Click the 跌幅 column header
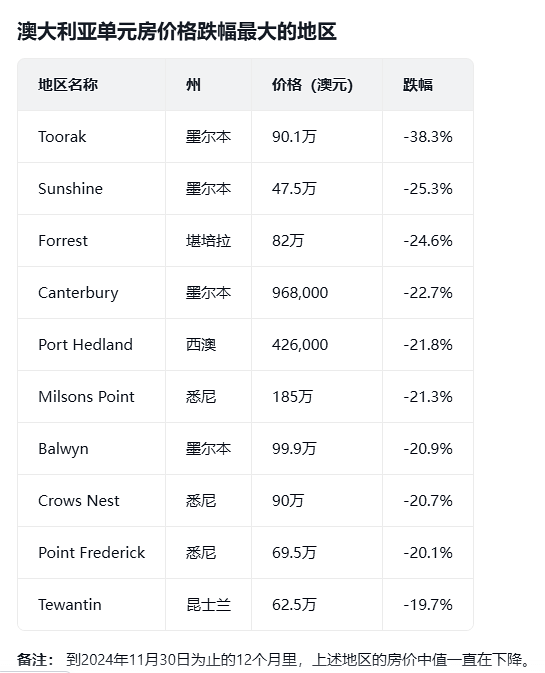 (x=418, y=85)
